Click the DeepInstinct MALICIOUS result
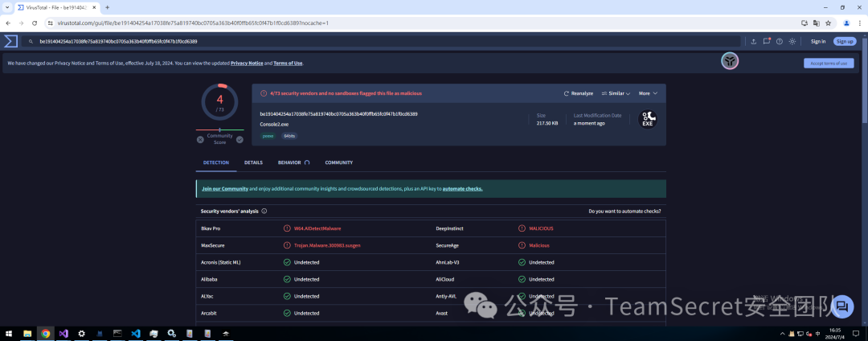This screenshot has width=868, height=341. coord(541,228)
